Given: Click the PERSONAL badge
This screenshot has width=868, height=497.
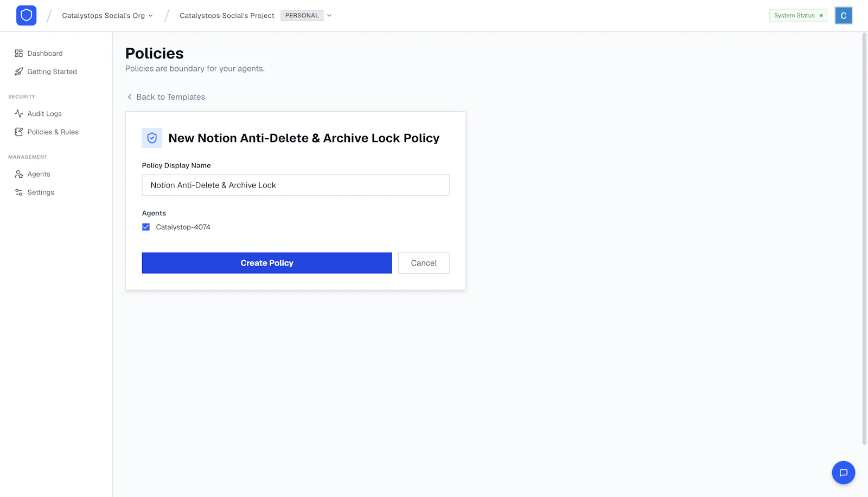Looking at the screenshot, I should (302, 16).
